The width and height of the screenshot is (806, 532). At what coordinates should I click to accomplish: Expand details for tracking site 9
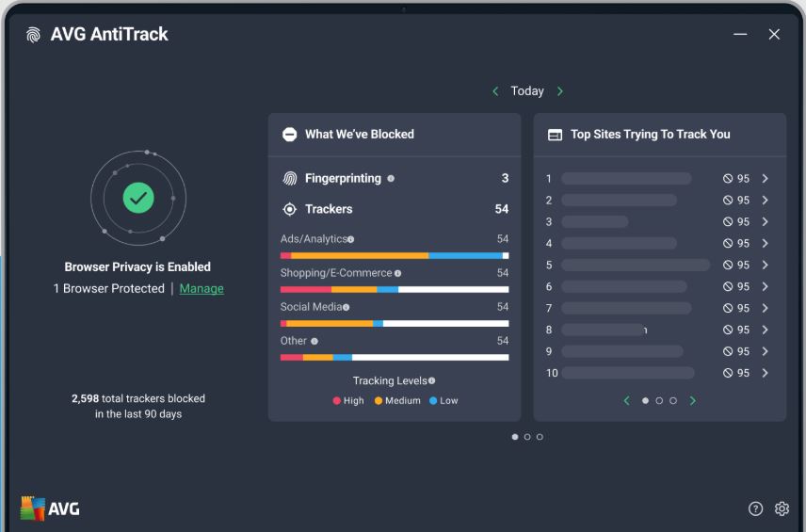[x=765, y=351]
